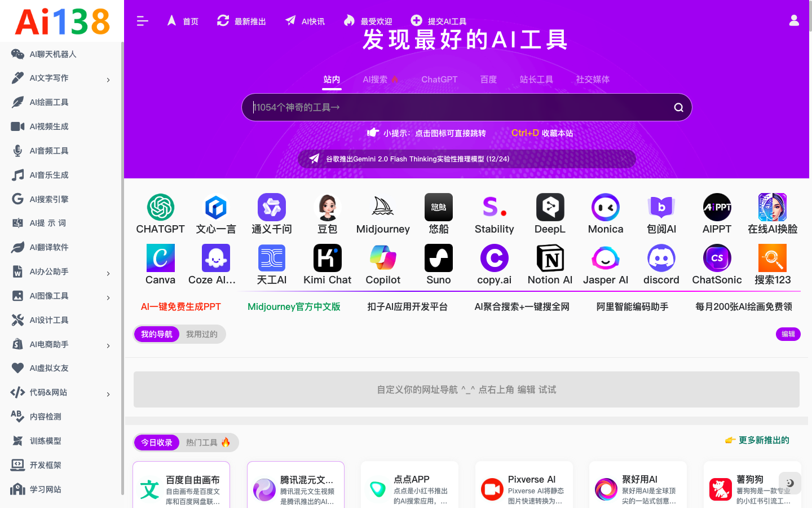Screen dimensions: 812x508
Task: Open the copy.ai icon
Action: coord(495,258)
